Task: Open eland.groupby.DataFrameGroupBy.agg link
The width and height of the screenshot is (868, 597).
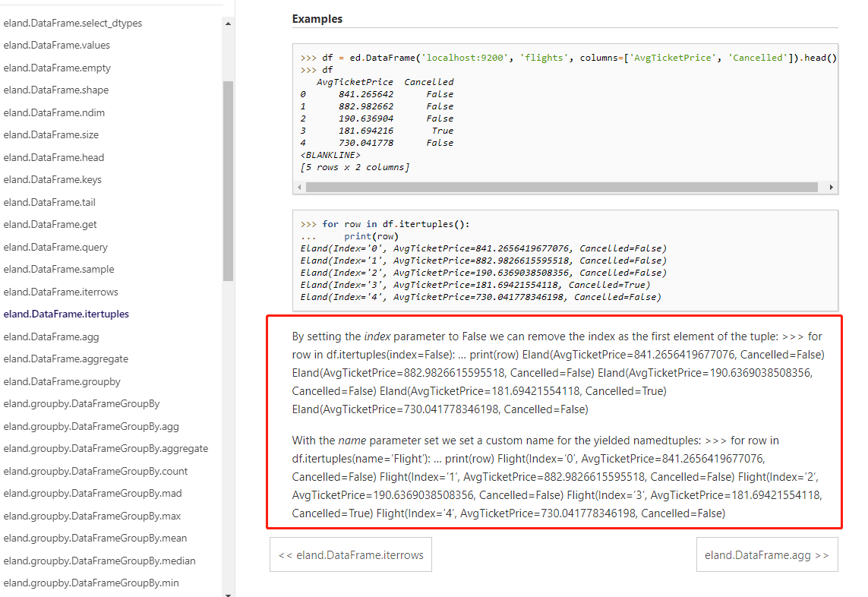Action: [x=91, y=426]
